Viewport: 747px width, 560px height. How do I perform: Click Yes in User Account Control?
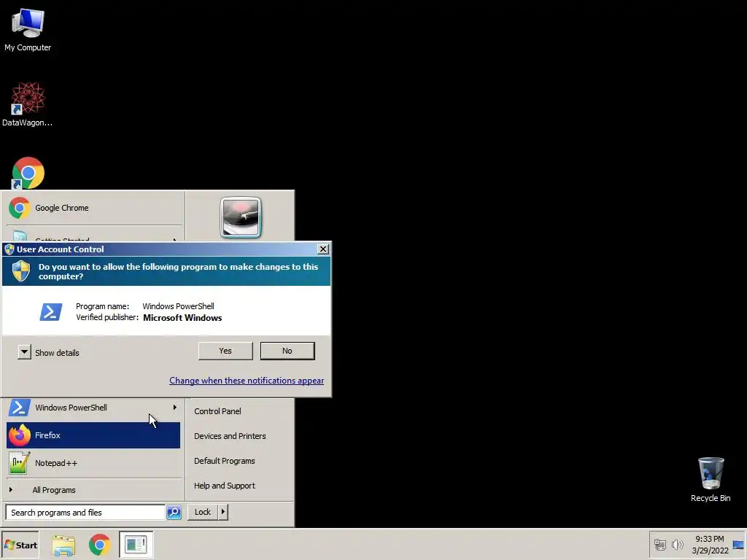225,351
